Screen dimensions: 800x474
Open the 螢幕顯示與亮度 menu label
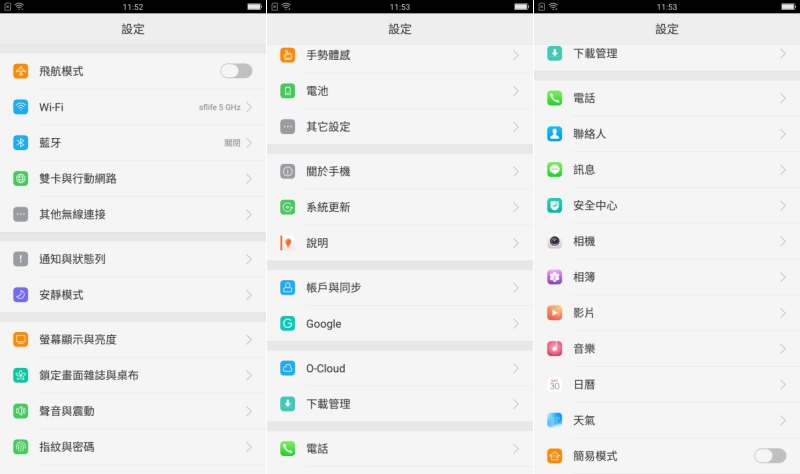78,339
